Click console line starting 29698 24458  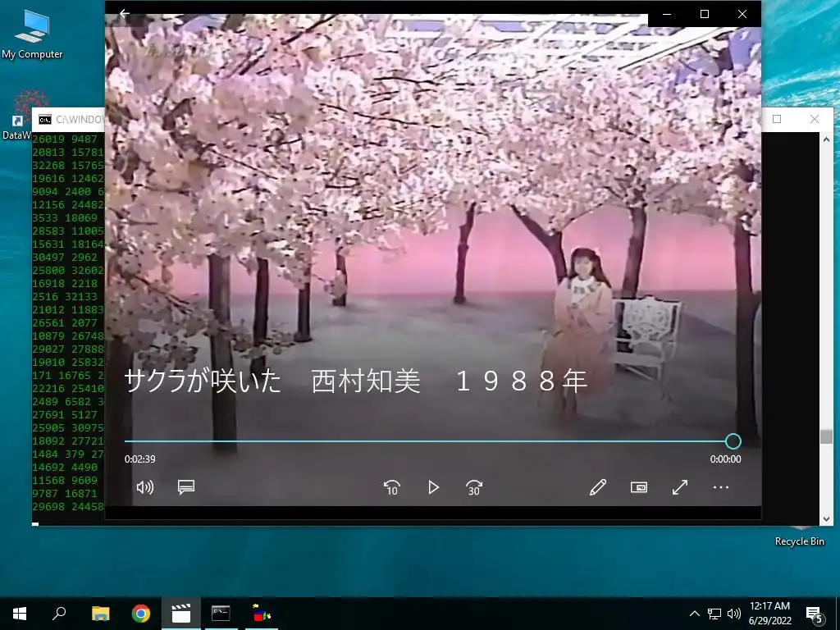click(x=68, y=506)
